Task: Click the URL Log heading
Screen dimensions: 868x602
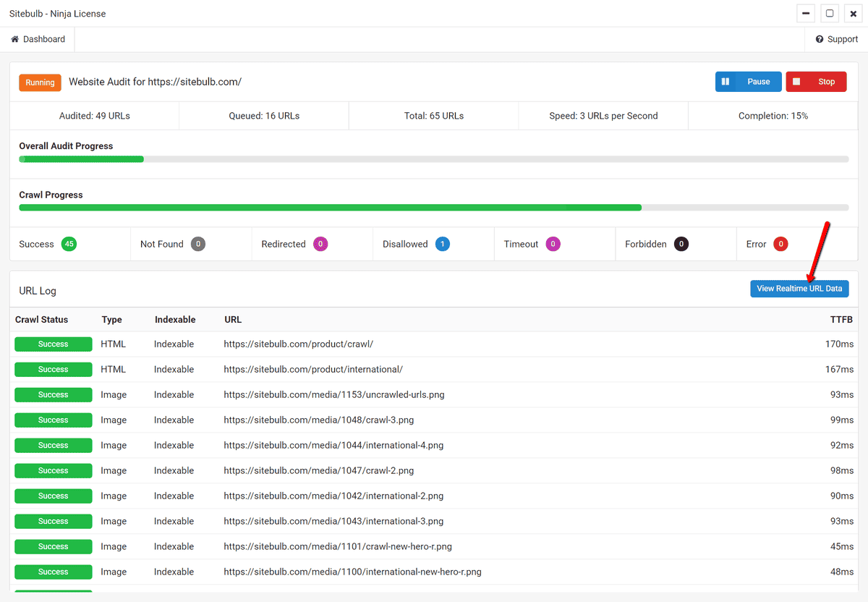Action: pyautogui.click(x=38, y=291)
